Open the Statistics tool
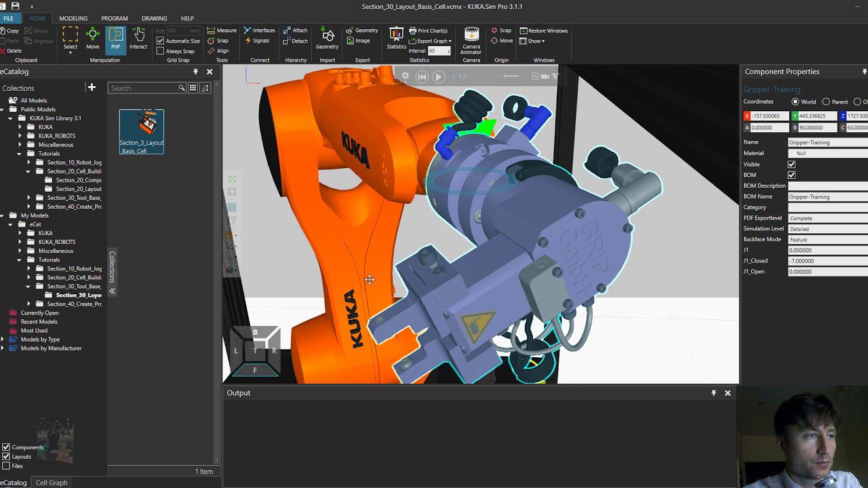868x488 pixels. tap(396, 39)
